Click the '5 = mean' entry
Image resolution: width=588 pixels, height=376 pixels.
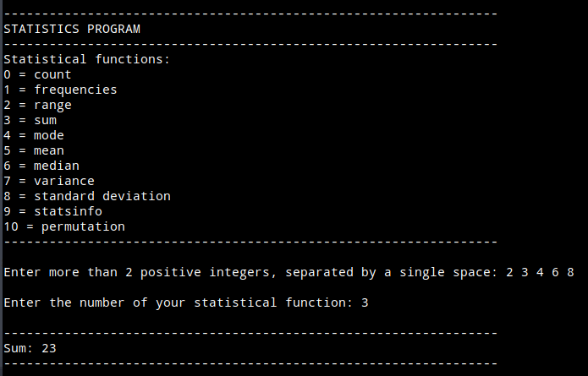click(x=34, y=150)
